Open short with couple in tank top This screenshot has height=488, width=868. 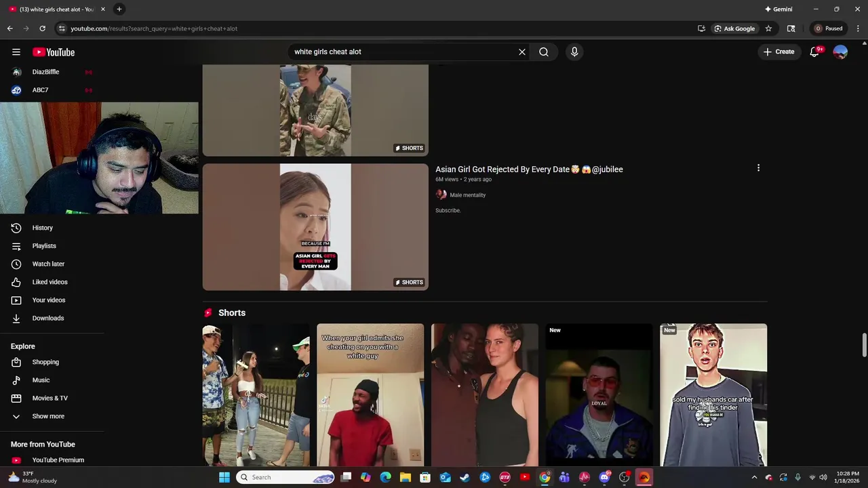click(x=485, y=394)
